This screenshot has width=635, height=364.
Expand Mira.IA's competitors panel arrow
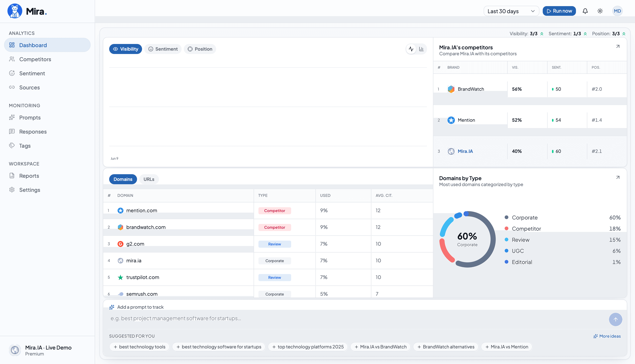618,47
